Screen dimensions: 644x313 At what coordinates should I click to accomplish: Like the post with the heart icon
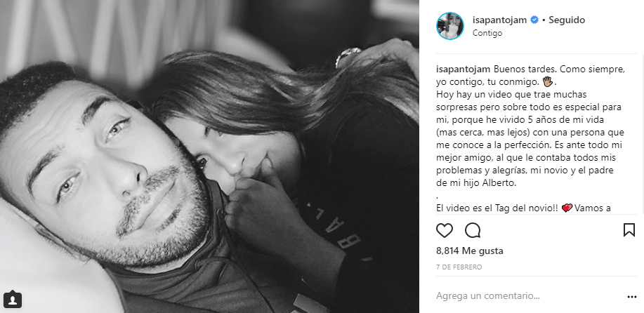444,231
